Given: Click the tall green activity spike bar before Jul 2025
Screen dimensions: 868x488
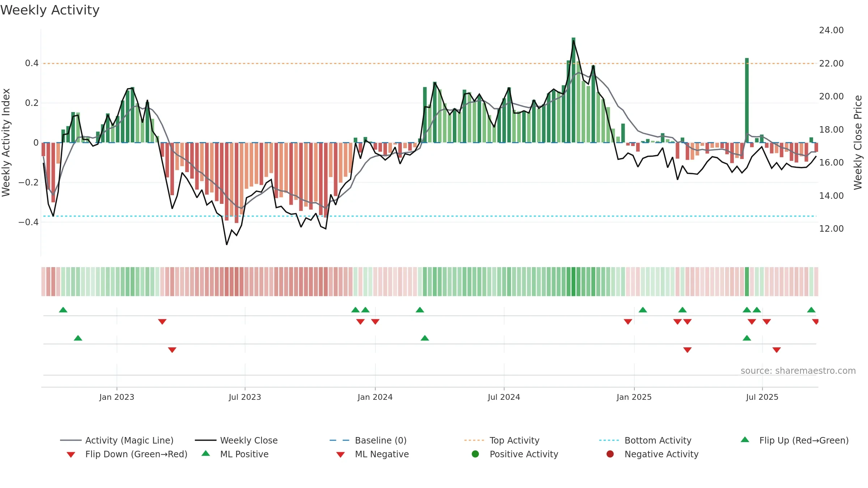Looking at the screenshot, I should point(747,100).
